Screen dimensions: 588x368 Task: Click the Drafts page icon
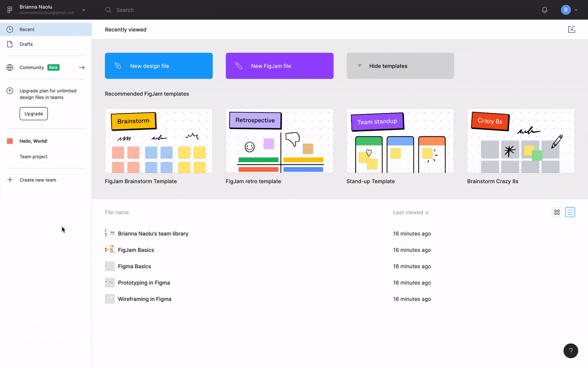[x=10, y=44]
